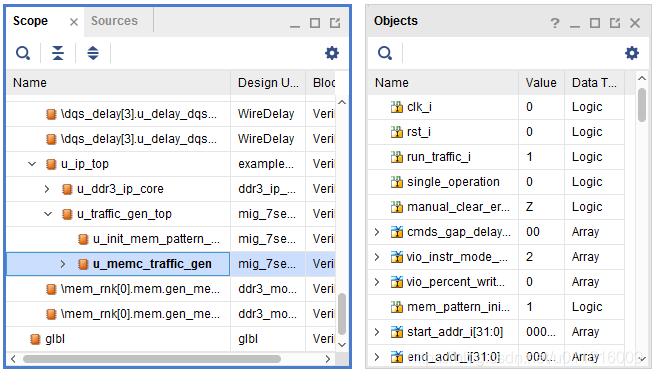Sort Objects by Name column header
Screen dimensions: 652x376
click(x=443, y=82)
